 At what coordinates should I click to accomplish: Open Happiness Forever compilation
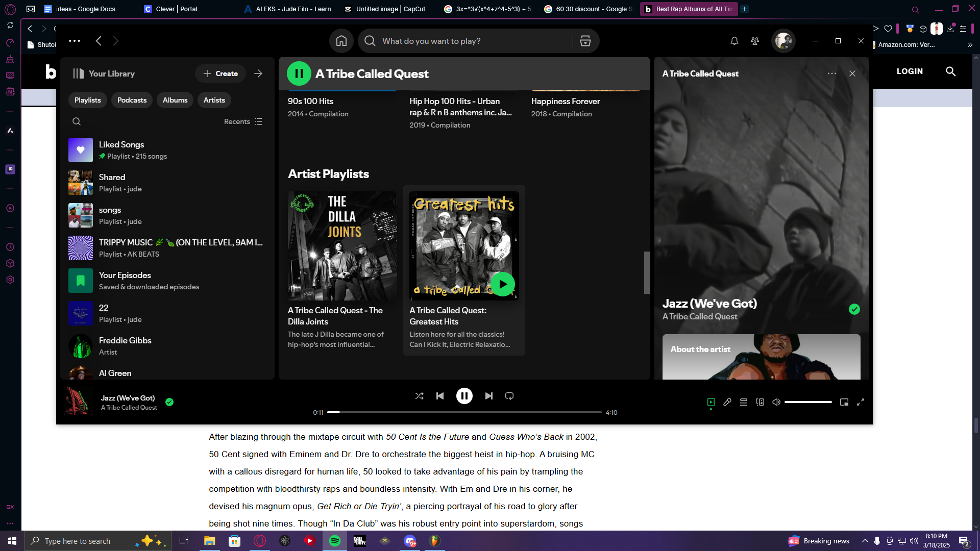point(566,102)
